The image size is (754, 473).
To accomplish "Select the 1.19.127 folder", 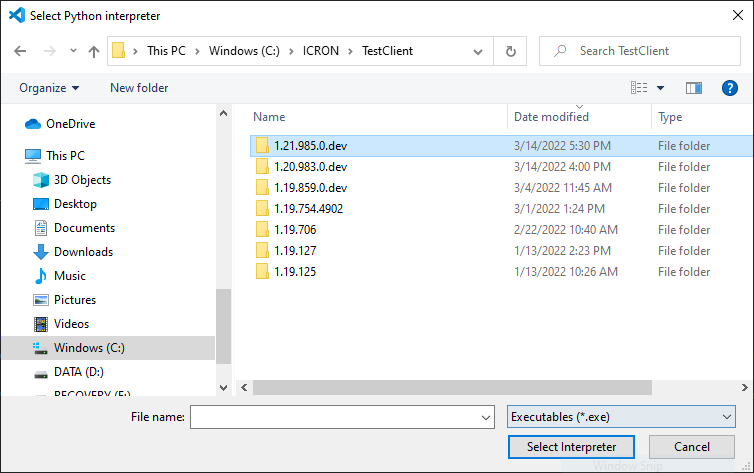I will pyautogui.click(x=501, y=251).
